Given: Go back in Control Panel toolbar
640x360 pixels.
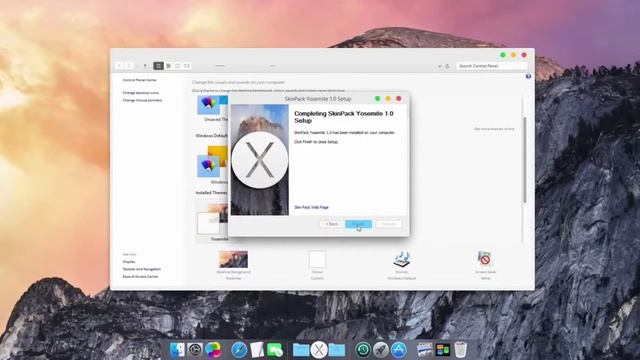Looking at the screenshot, I should tap(120, 66).
